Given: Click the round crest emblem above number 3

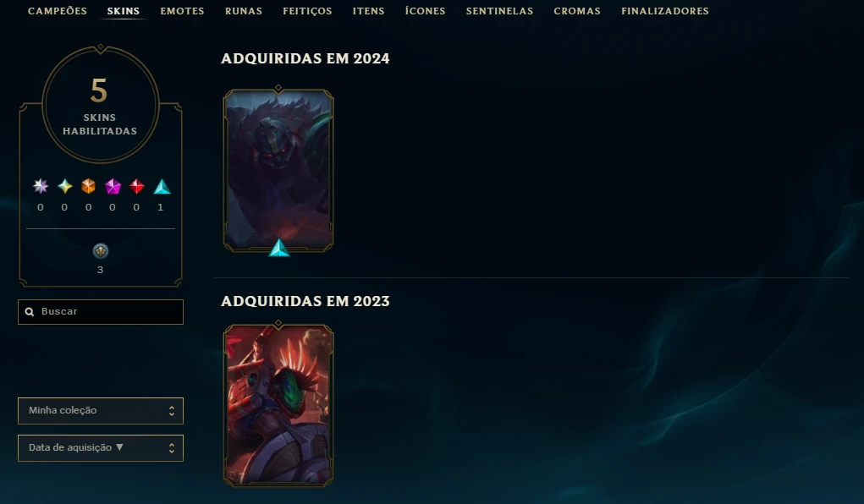Looking at the screenshot, I should tap(101, 251).
